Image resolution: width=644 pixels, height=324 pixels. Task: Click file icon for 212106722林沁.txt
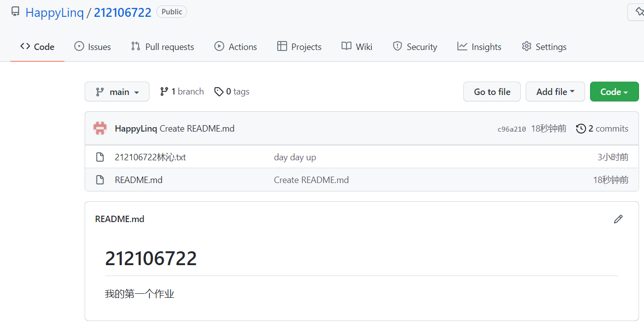[x=100, y=157]
